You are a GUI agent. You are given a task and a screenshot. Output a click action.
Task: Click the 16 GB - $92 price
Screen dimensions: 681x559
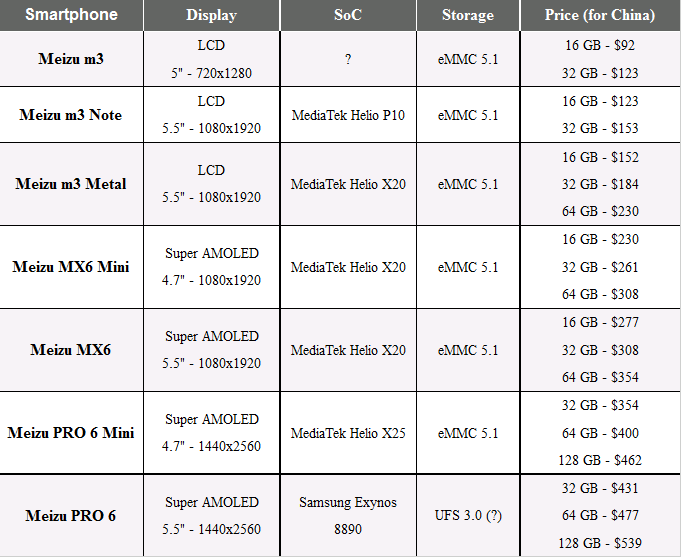[600, 45]
